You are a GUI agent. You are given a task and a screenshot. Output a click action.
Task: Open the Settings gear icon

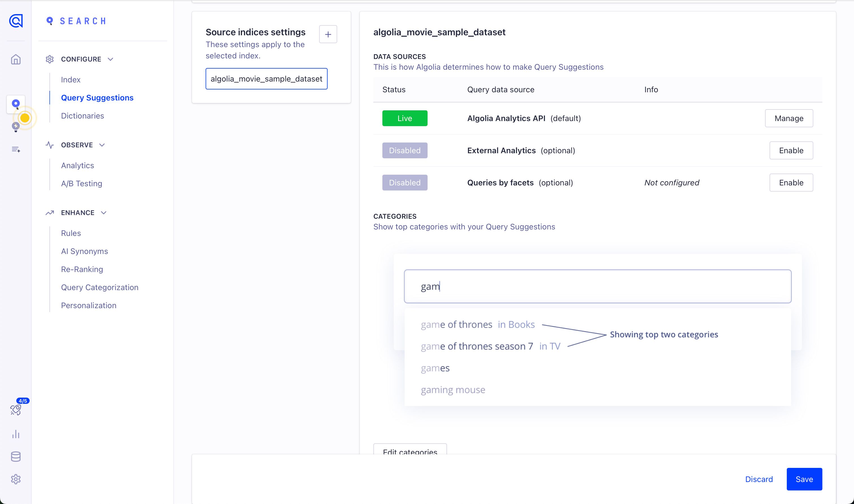(16, 479)
